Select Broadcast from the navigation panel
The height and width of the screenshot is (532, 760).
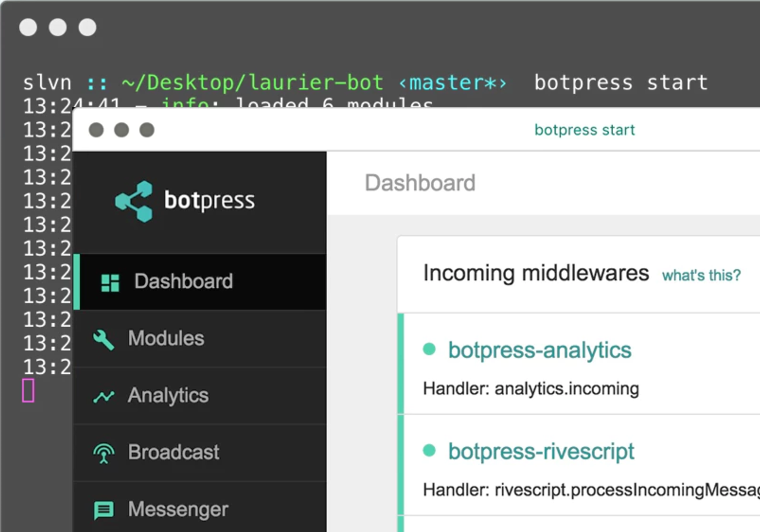173,453
